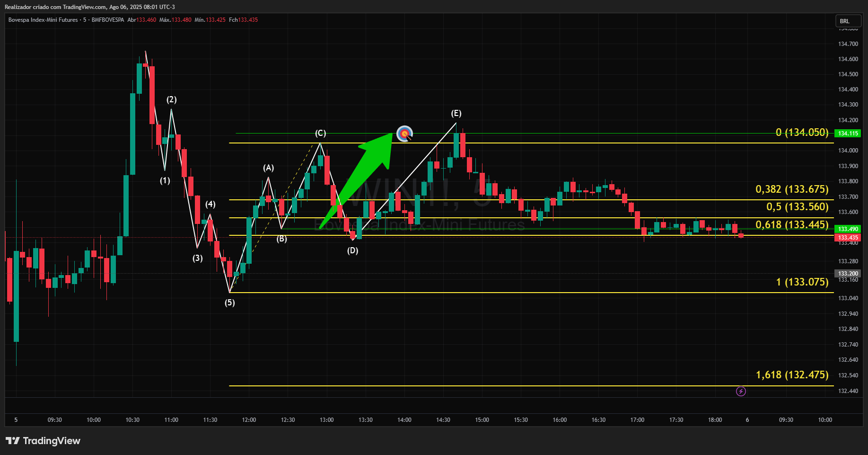The image size is (868, 455).
Task: Click the wave label (4)
Action: pos(210,204)
